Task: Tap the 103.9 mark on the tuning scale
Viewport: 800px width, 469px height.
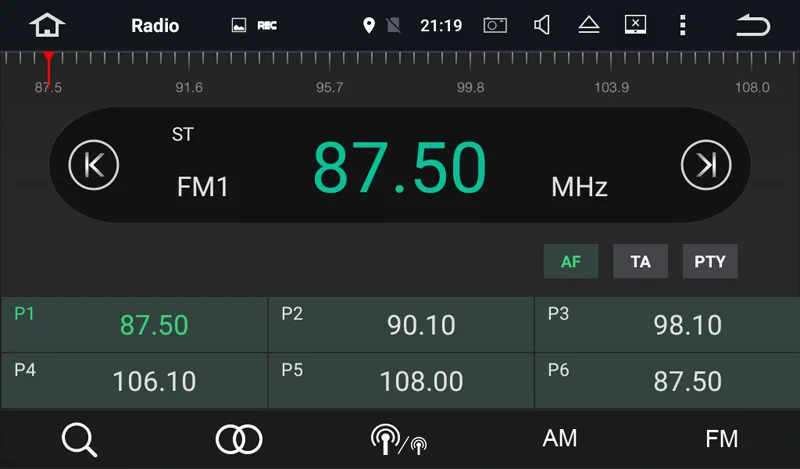Action: (x=611, y=87)
